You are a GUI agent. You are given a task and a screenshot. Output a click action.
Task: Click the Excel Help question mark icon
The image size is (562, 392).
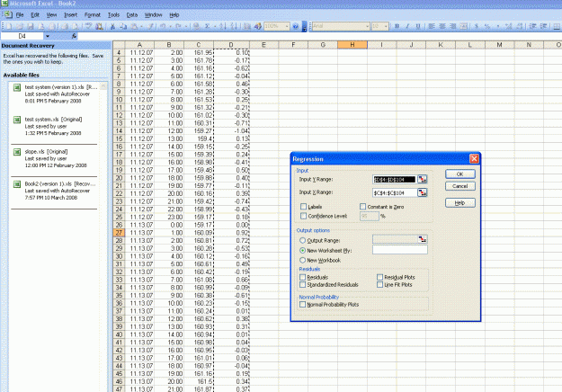coord(295,26)
